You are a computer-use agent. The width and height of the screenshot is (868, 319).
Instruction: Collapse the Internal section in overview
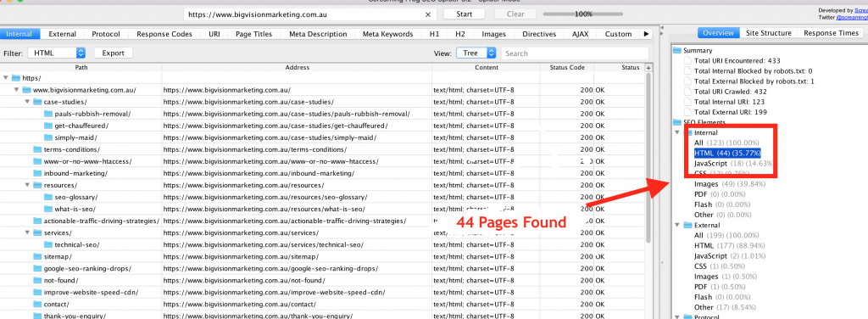[x=677, y=133]
